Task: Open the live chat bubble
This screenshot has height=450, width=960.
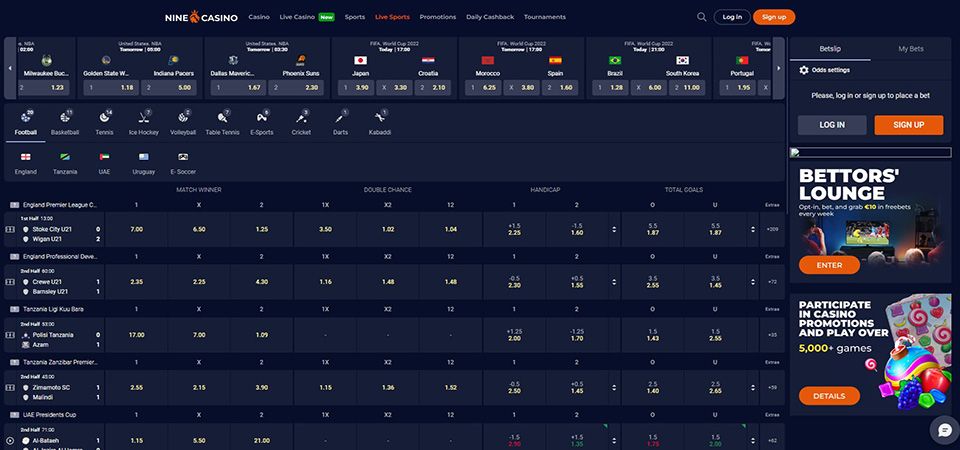Action: tap(943, 429)
